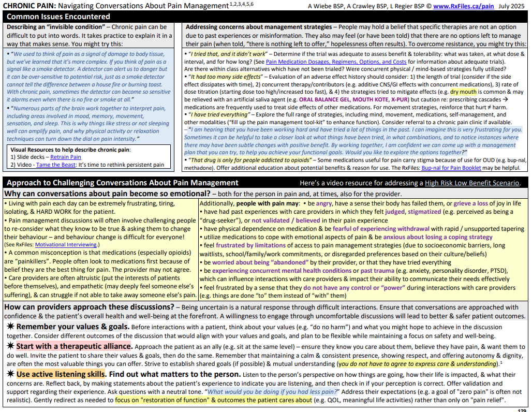Click Visual Resources to help describe chronic pain label
Viewport: 532px width, 412px height.
pos(70,150)
